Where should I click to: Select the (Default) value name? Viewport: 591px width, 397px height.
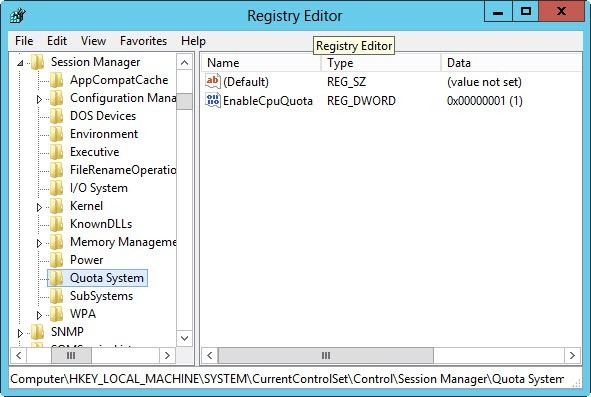click(x=246, y=82)
